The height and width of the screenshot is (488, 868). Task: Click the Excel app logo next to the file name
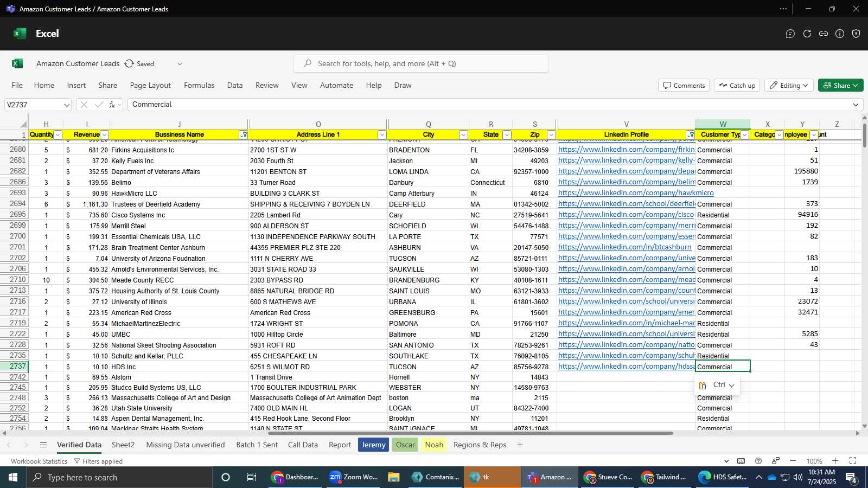[x=17, y=63]
